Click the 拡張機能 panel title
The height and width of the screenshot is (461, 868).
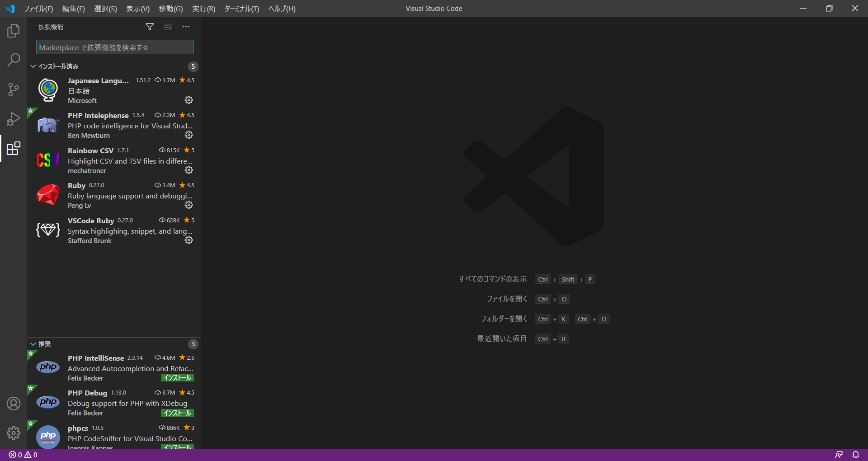click(x=51, y=27)
